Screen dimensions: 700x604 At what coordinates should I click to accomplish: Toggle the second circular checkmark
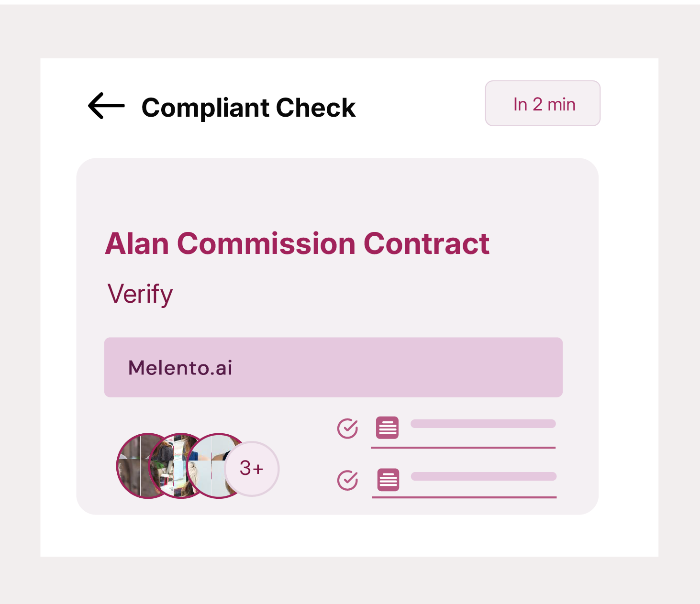(347, 480)
